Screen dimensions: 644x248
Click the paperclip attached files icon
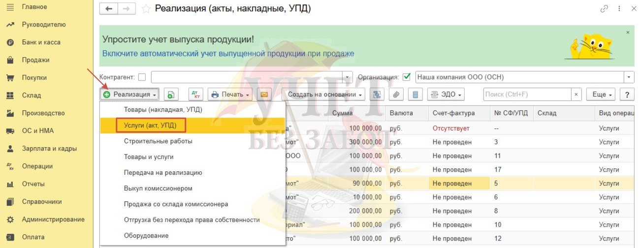coord(397,94)
